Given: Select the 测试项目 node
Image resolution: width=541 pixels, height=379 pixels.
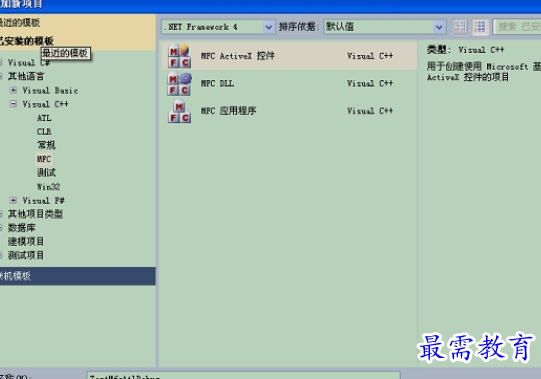Looking at the screenshot, I should [26, 255].
